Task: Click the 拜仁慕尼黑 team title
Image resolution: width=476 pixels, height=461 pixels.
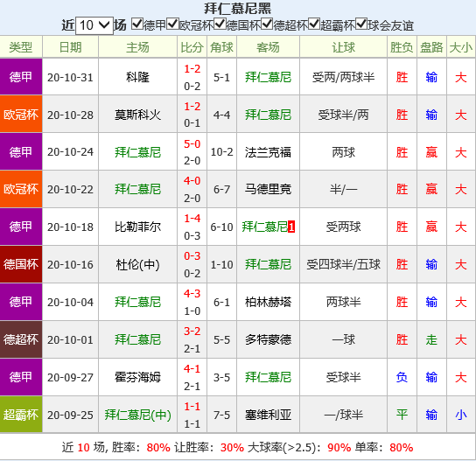Action: (238, 9)
